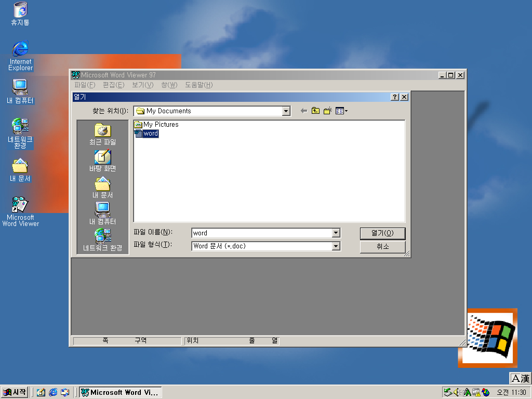Viewport: 532px width, 399px height.
Task: Click the 취소 button
Action: [382, 247]
